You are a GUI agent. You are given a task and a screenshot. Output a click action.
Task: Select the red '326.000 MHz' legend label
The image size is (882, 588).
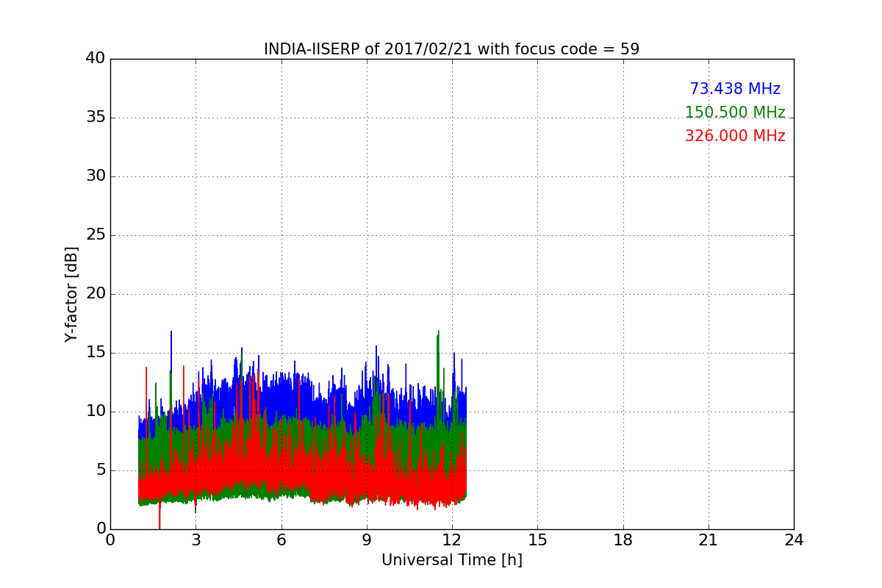(x=735, y=136)
